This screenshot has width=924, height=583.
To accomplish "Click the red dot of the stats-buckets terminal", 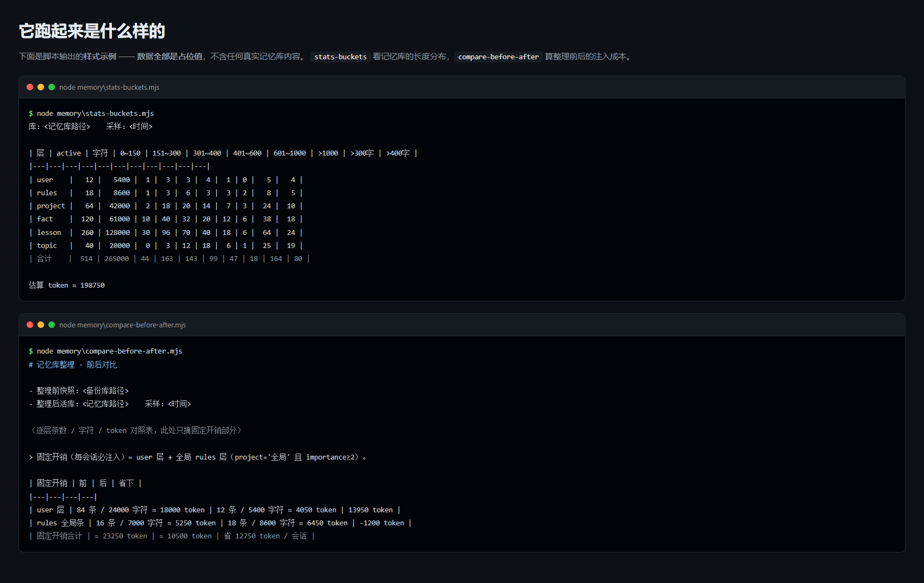I will (x=30, y=87).
